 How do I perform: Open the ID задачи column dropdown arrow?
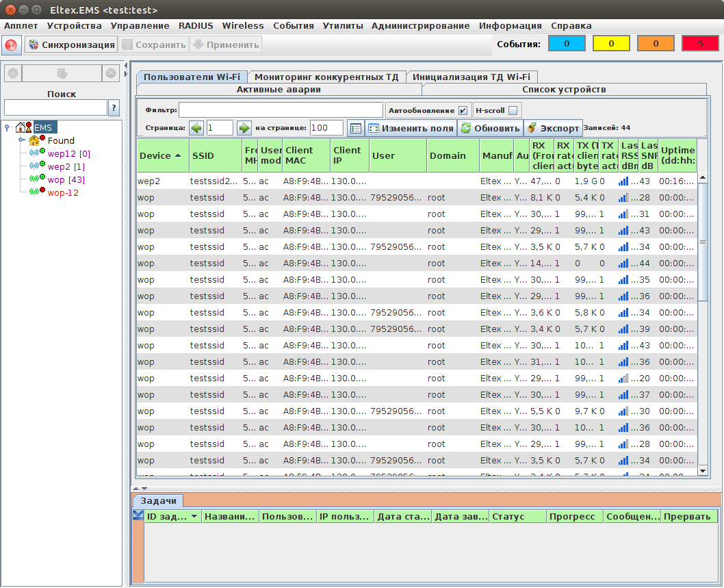[194, 517]
